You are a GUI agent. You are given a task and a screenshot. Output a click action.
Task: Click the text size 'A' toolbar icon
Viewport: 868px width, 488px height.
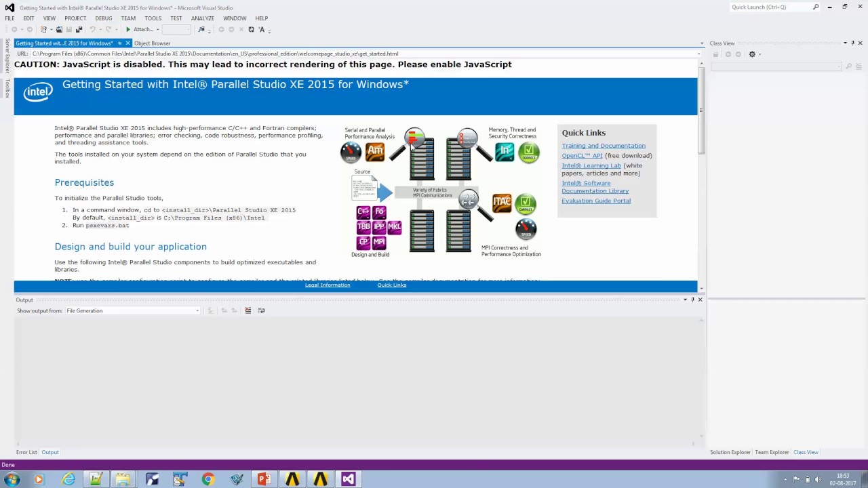tap(262, 29)
